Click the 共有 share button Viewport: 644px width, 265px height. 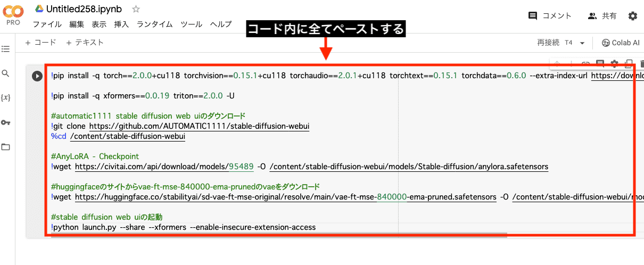coord(602,16)
